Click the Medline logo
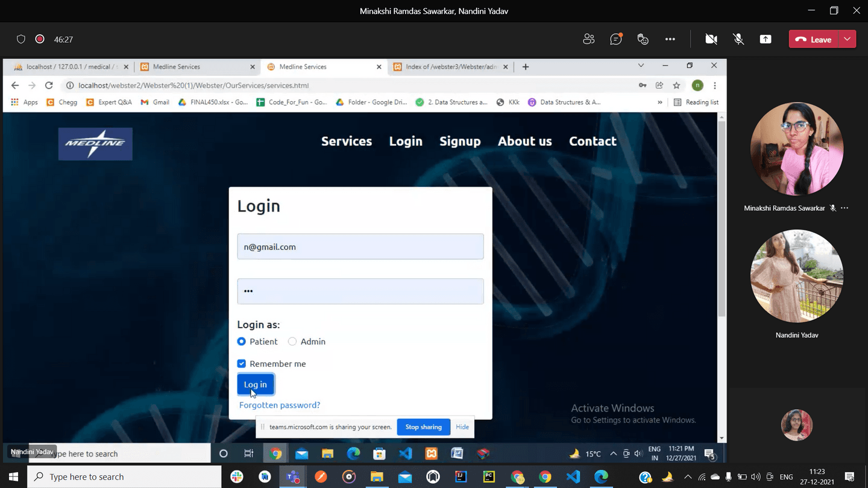 (95, 144)
